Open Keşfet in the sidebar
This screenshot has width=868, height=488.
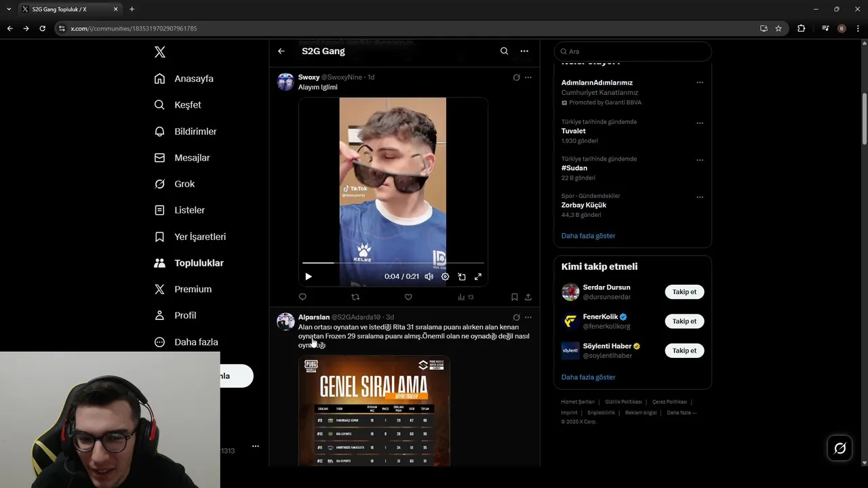[178, 105]
